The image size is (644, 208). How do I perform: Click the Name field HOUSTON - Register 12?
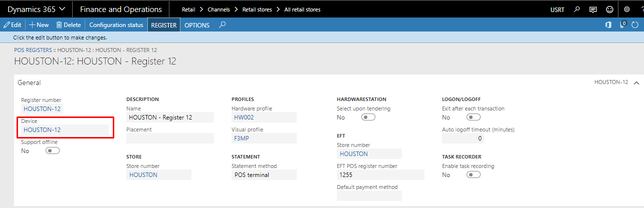point(170,117)
